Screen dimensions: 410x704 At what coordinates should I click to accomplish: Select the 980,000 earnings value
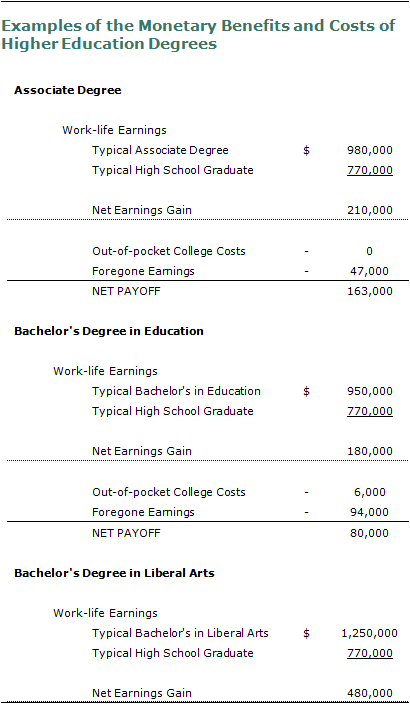[370, 150]
